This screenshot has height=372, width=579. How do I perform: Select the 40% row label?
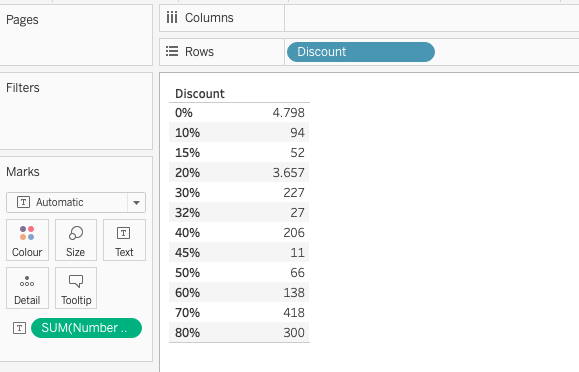[188, 233]
